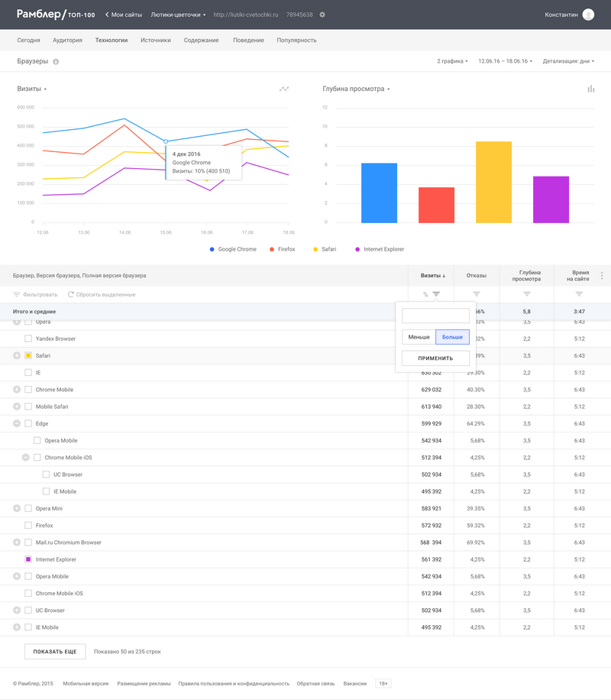The image size is (611, 700).
Task: Click the site settings gear icon
Action: 322,15
